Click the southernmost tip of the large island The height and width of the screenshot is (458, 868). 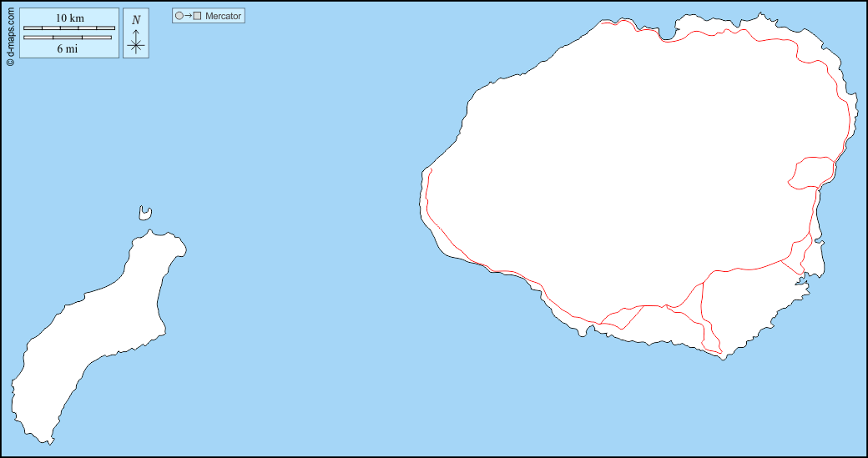click(723, 357)
